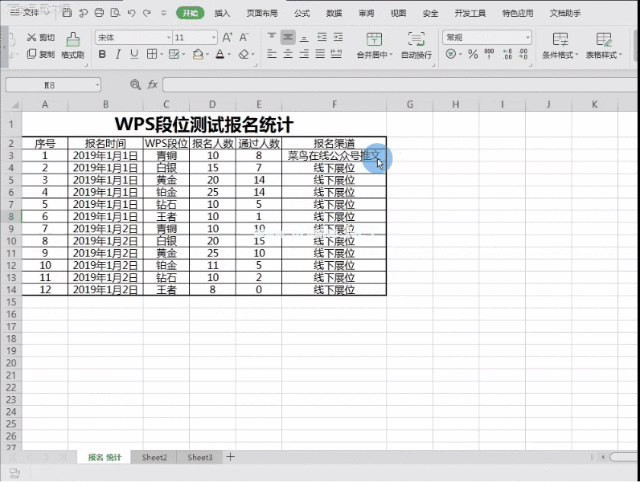Screen dimensions: 640x482
Task: Click the insert function fx icon
Action: point(152,85)
